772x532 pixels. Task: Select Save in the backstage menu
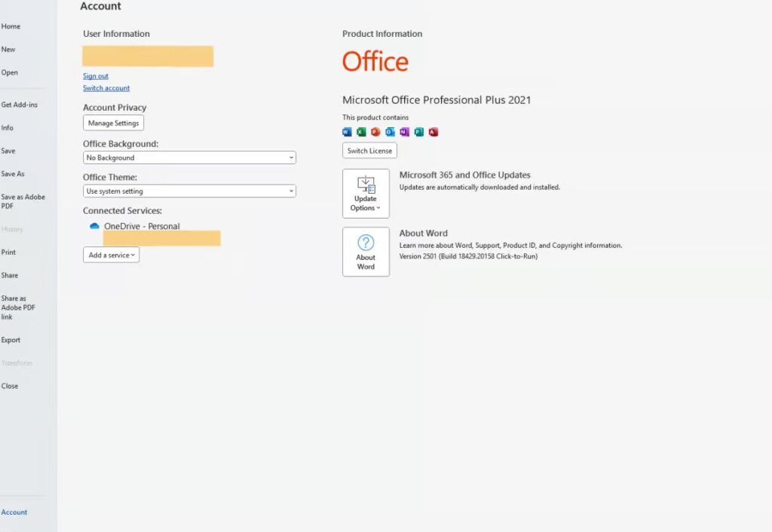pos(8,151)
